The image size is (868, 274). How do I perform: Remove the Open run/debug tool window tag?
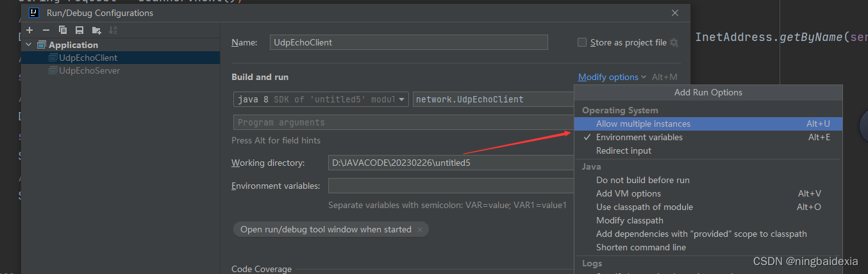pos(420,230)
